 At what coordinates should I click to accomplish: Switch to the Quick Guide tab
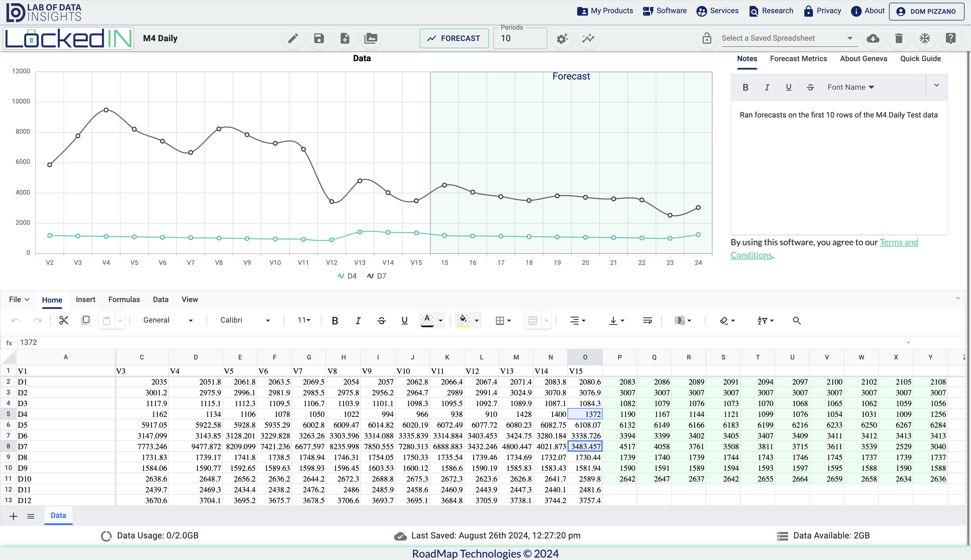(921, 59)
